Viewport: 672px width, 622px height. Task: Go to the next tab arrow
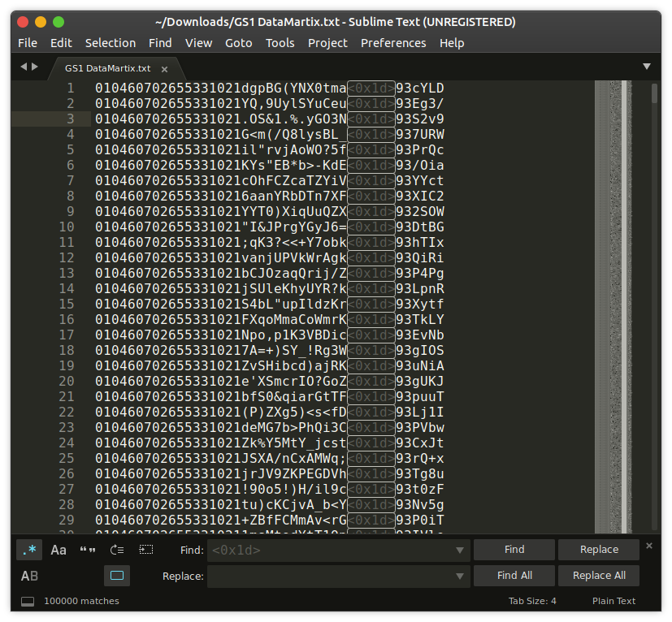pyautogui.click(x=35, y=67)
